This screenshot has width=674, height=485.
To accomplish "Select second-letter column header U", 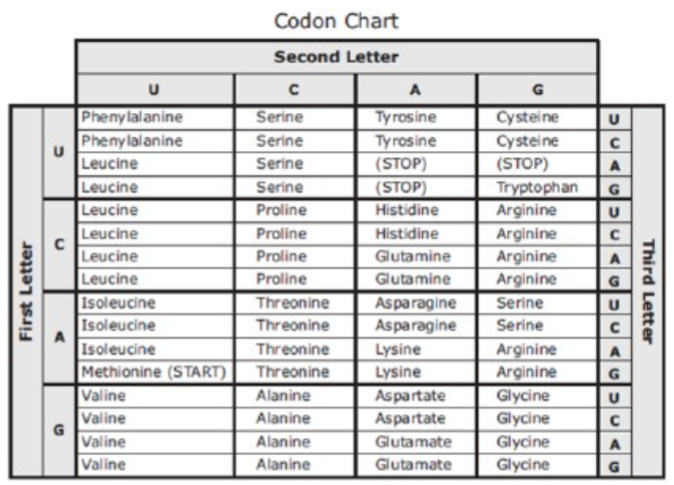I will tap(155, 89).
